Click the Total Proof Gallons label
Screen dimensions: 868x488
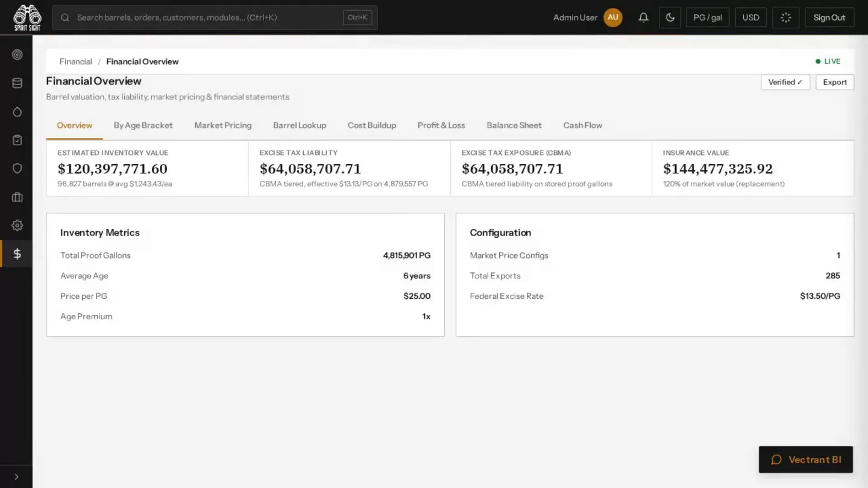[95, 255]
